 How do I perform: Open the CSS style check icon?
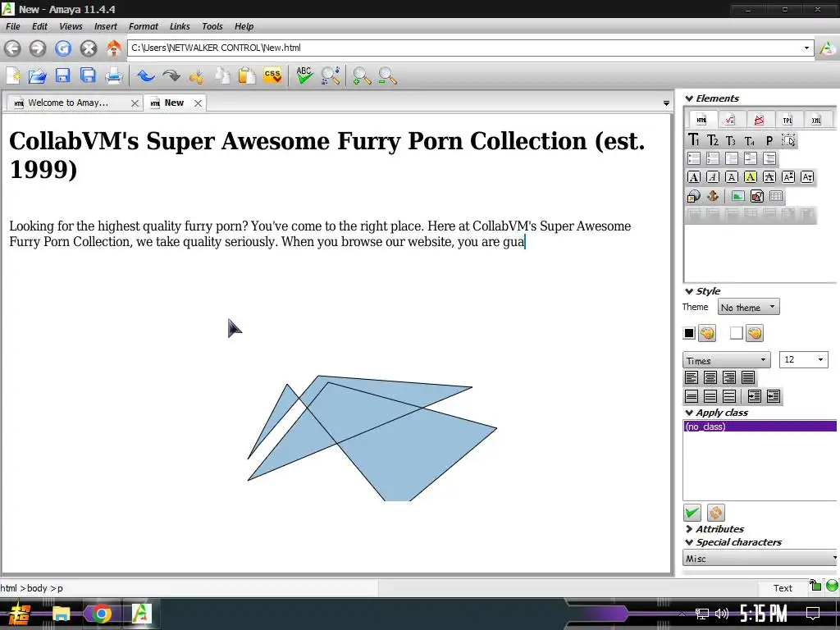[x=272, y=75]
